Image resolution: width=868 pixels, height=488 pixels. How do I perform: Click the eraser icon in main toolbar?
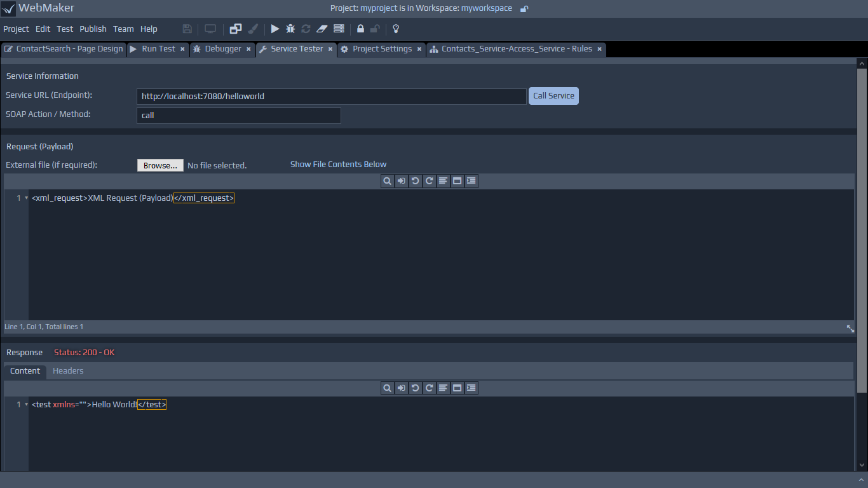[322, 29]
